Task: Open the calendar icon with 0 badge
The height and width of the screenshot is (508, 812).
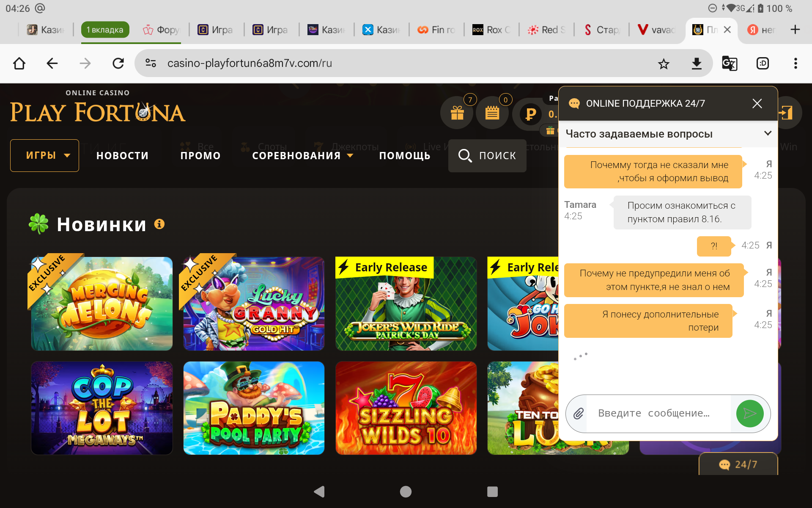Action: click(x=492, y=113)
